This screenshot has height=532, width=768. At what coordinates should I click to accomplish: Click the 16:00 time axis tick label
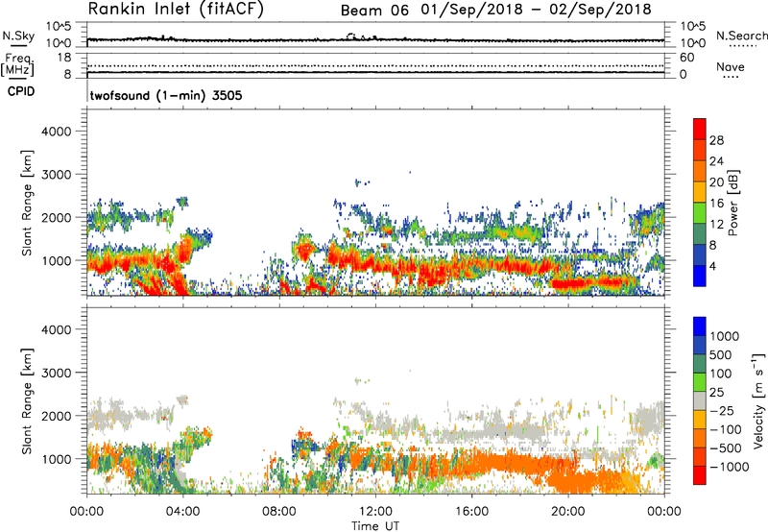pos(471,512)
